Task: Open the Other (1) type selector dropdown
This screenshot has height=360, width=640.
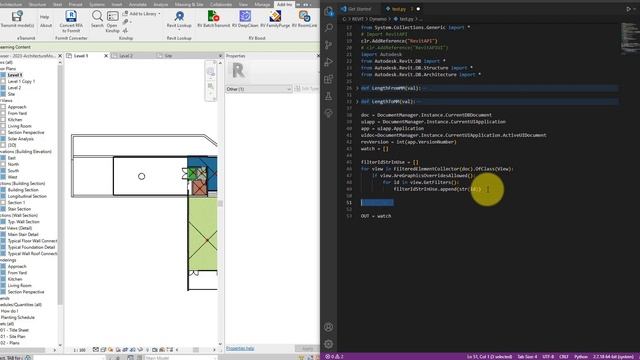Action: click(258, 89)
